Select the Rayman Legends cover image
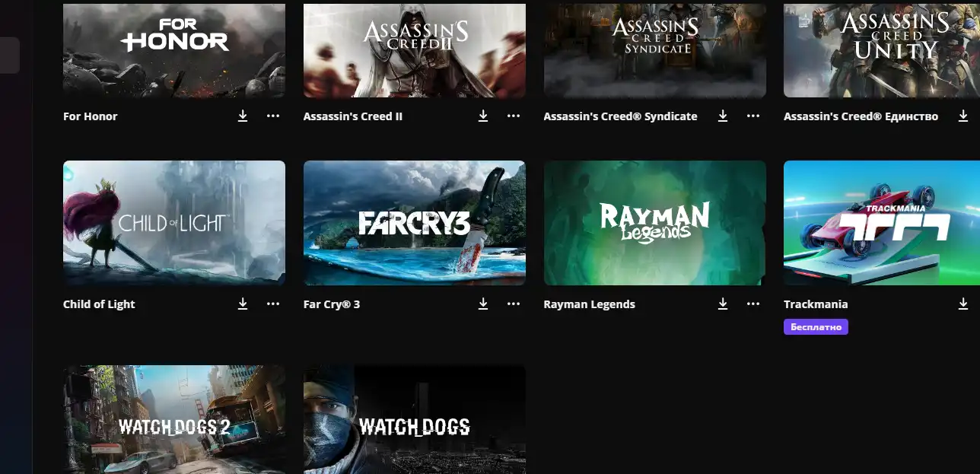 point(655,223)
